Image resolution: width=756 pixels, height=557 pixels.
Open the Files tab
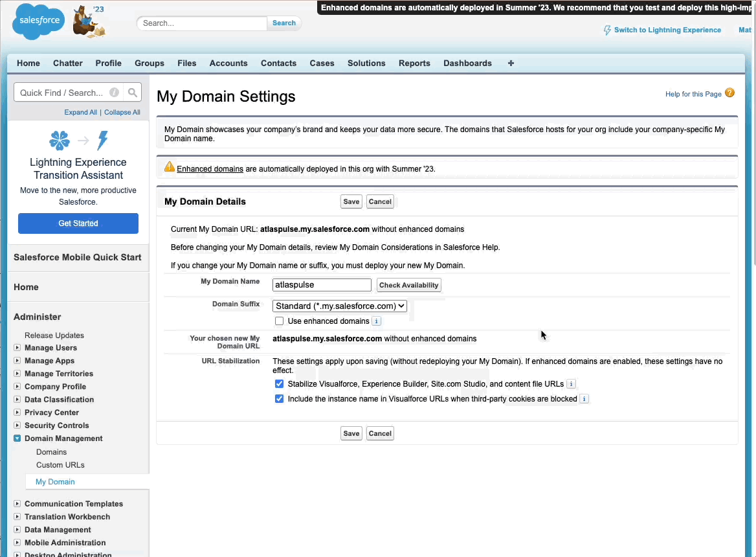[x=187, y=63]
